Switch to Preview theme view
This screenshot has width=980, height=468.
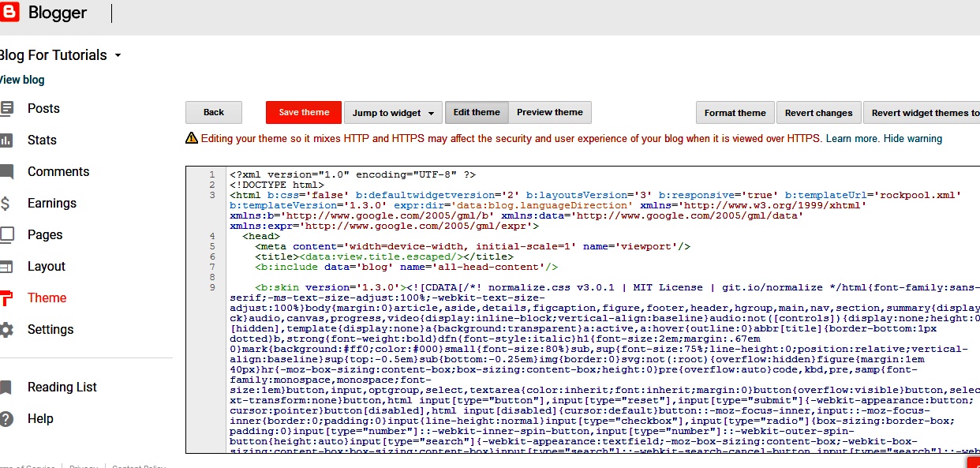coord(550,113)
